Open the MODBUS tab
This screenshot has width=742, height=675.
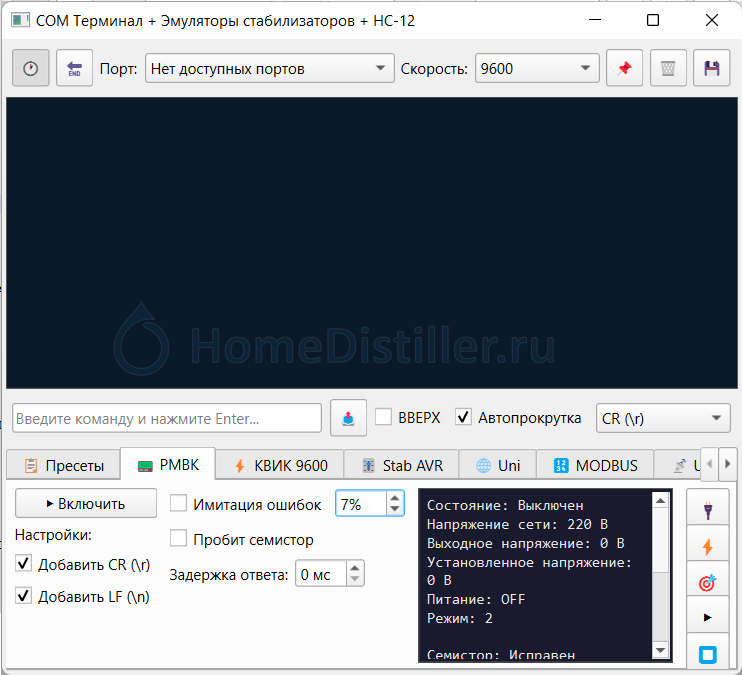[x=596, y=465]
